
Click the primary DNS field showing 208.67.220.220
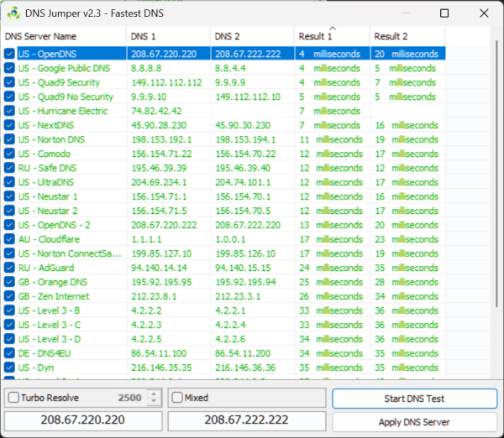83,421
